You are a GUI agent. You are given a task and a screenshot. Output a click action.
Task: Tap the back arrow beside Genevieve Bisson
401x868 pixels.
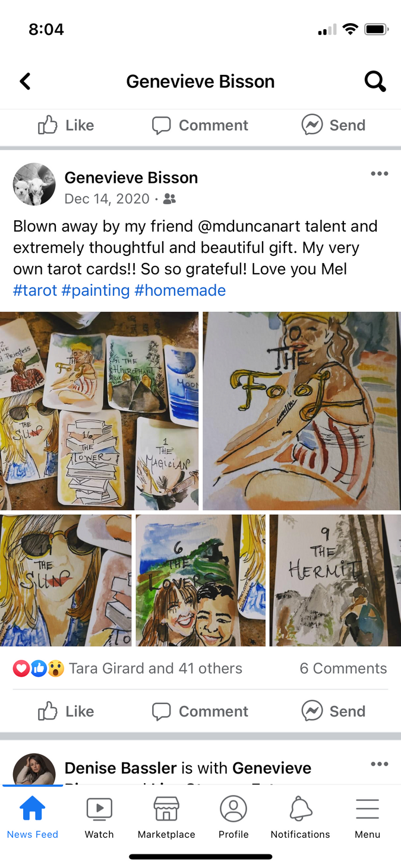click(25, 81)
